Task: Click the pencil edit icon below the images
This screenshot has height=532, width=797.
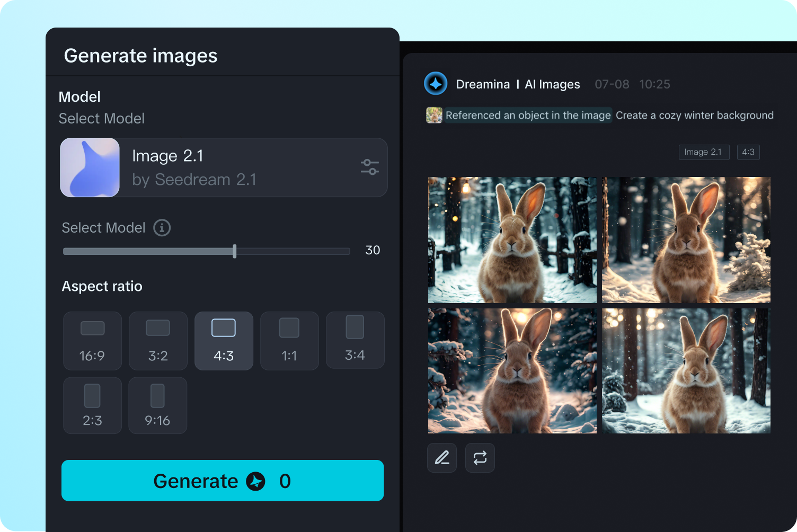Action: click(x=441, y=457)
